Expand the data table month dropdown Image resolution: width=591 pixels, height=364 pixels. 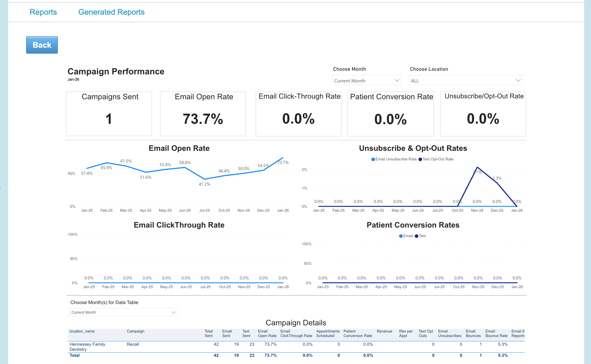tap(123, 312)
